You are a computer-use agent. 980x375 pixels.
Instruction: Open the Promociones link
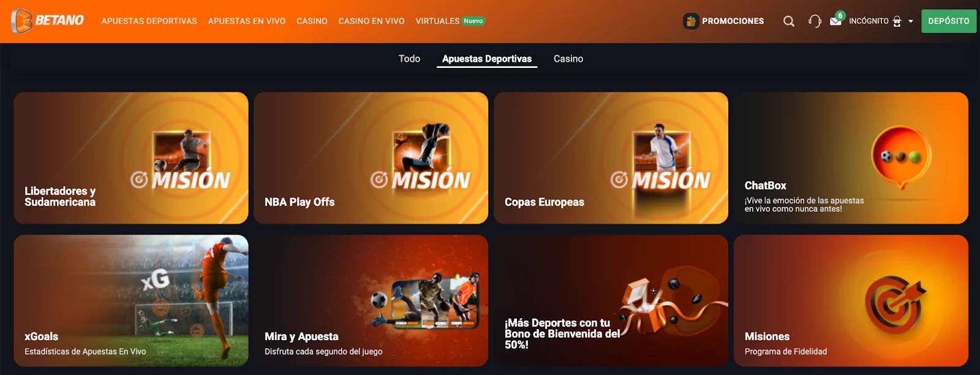pyautogui.click(x=733, y=21)
